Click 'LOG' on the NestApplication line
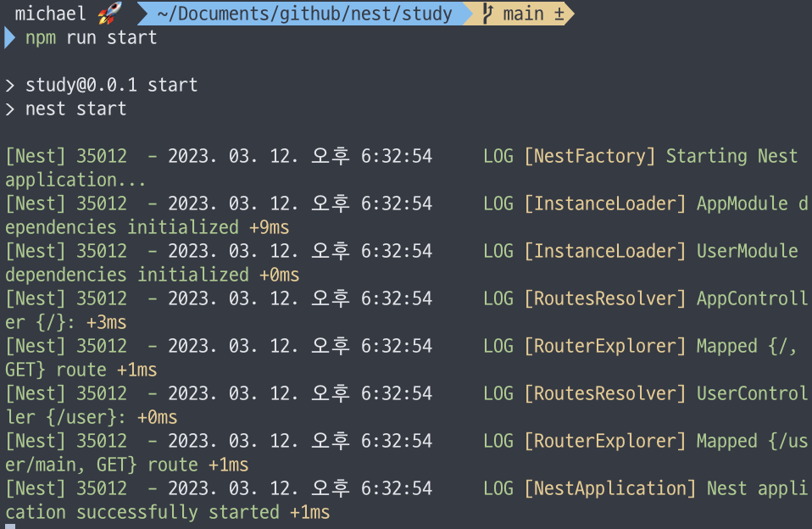Image resolution: width=812 pixels, height=529 pixels. click(498, 488)
